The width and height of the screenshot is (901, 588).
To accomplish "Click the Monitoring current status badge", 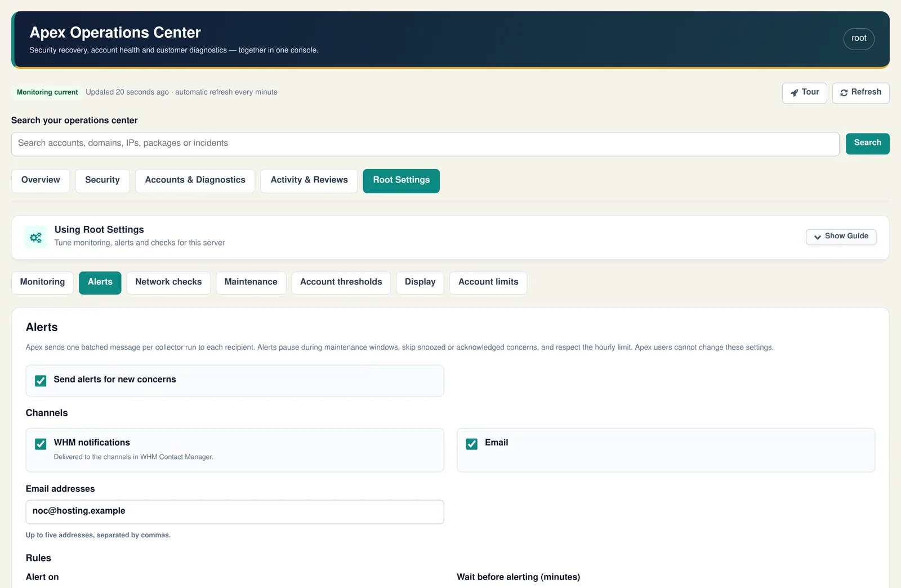I will pyautogui.click(x=47, y=92).
